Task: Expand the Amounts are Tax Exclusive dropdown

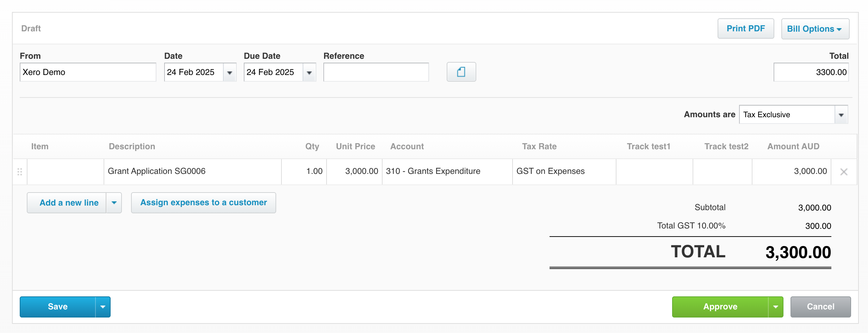Action: tap(841, 115)
